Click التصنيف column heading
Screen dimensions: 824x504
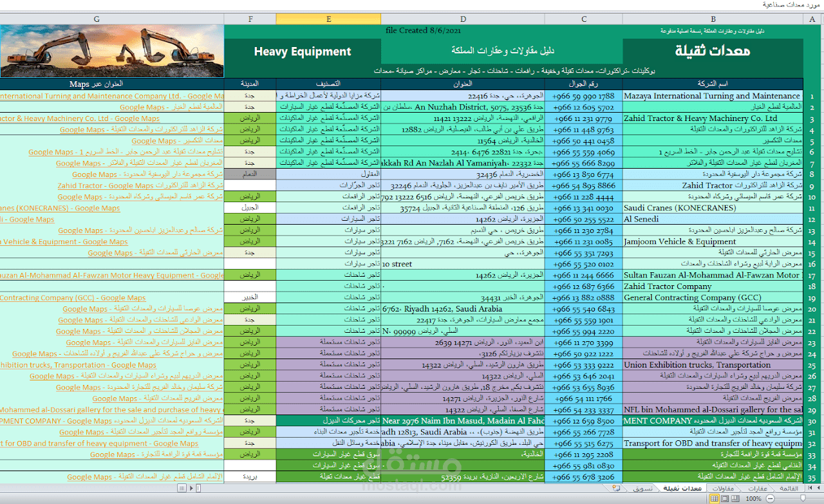point(328,84)
